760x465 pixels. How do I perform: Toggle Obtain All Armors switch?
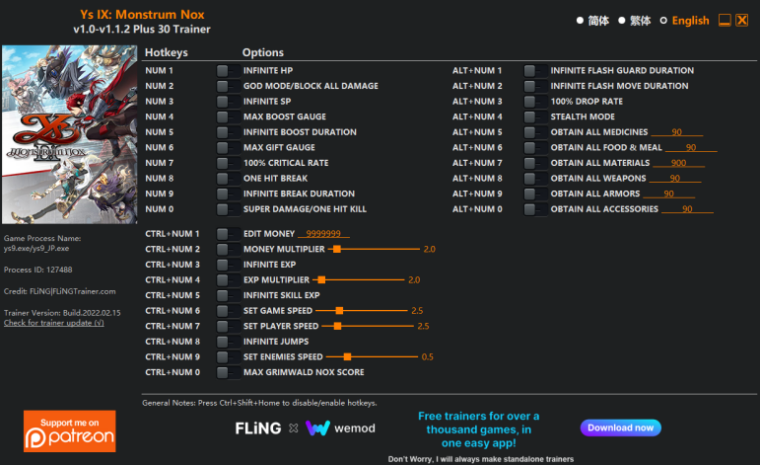[x=535, y=194]
